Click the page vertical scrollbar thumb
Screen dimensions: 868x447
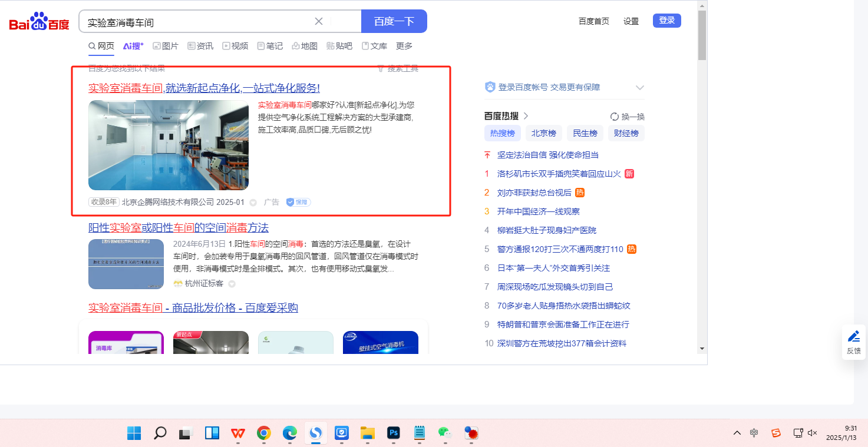[x=702, y=35]
